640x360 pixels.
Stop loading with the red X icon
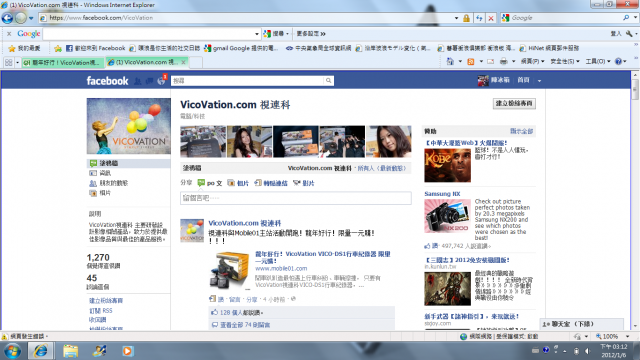pyautogui.click(x=491, y=18)
